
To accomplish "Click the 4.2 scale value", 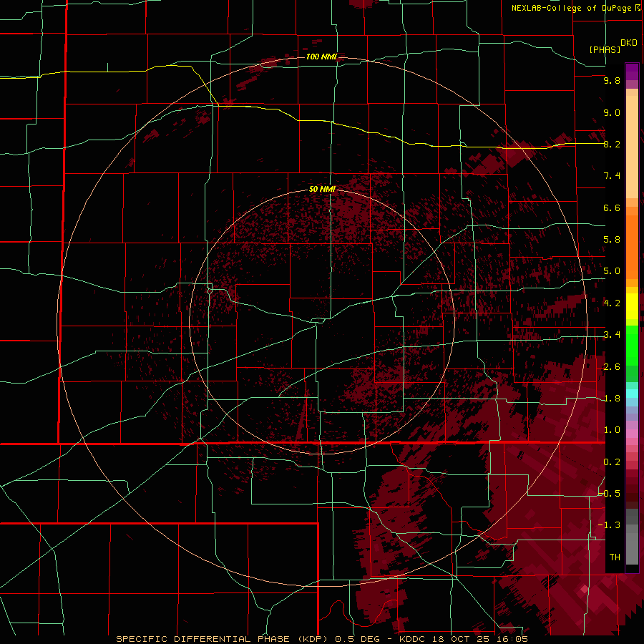I will (x=612, y=303).
